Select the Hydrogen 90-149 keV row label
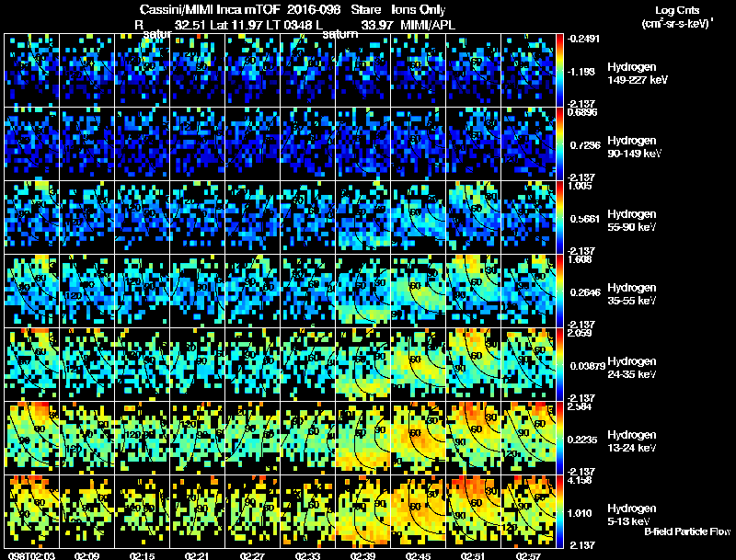Image resolution: width=736 pixels, height=560 pixels. pos(634,147)
